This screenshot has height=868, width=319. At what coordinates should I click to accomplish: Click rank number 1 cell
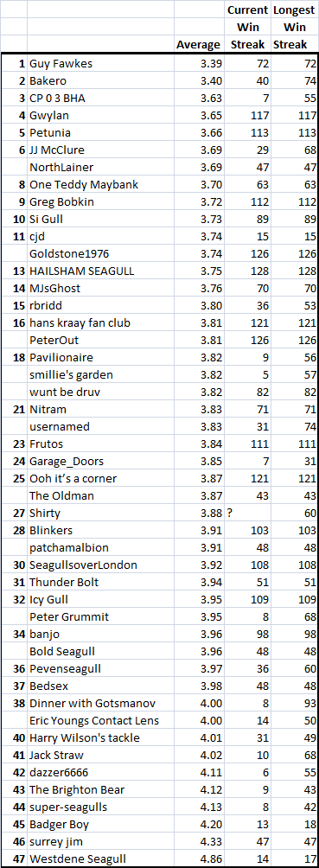coord(15,64)
